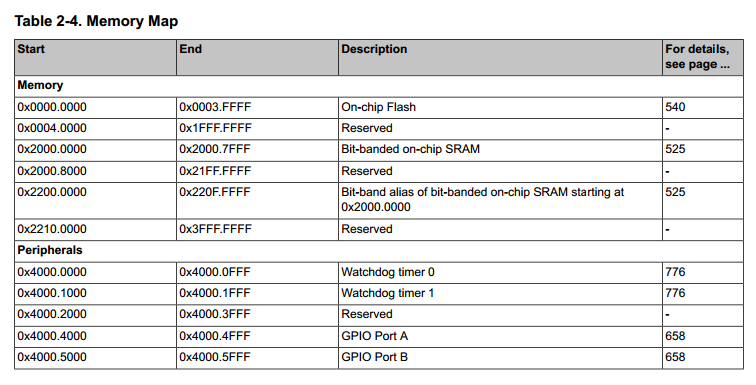Open page 658 reference for GPIO Port B
756x385 pixels.
pos(675,357)
